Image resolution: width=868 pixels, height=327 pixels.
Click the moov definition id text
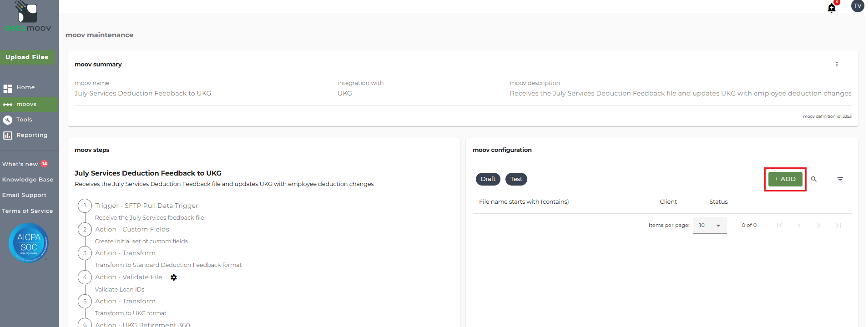pyautogui.click(x=827, y=116)
